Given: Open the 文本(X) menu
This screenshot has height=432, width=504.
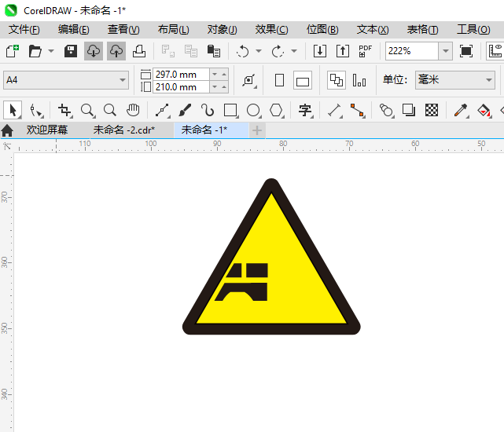Looking at the screenshot, I should coord(373,30).
